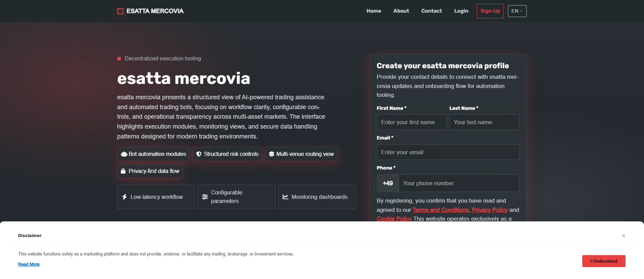Click the Decentralized execution tooling tagline
The height and width of the screenshot is (279, 644).
[163, 58]
